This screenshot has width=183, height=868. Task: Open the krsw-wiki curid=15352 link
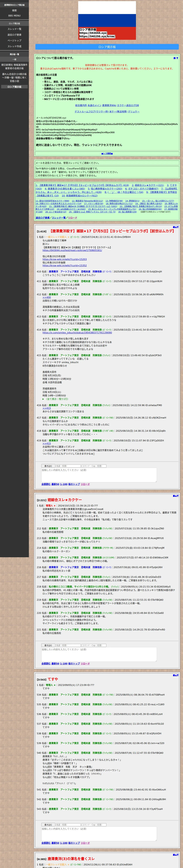tap(65, 265)
